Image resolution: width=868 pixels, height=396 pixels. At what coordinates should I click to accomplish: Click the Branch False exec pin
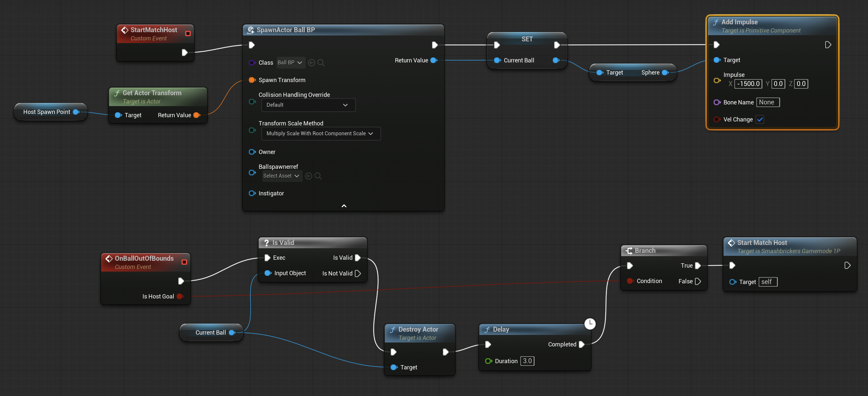click(x=698, y=281)
